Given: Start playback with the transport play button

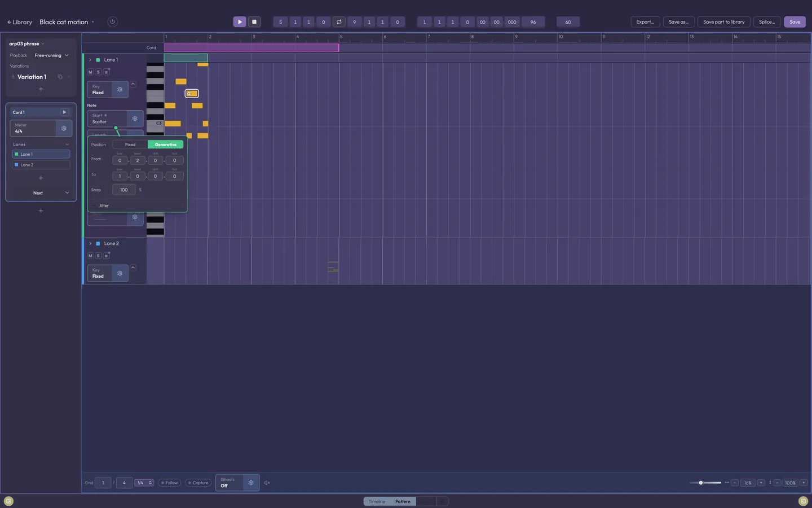Looking at the screenshot, I should tap(240, 22).
